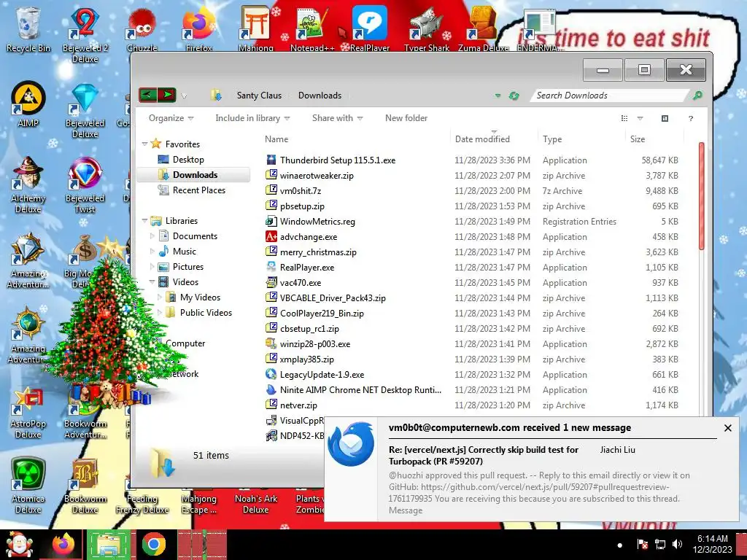
Task: Launch Typer Shark desktop shortcut
Action: point(426,28)
